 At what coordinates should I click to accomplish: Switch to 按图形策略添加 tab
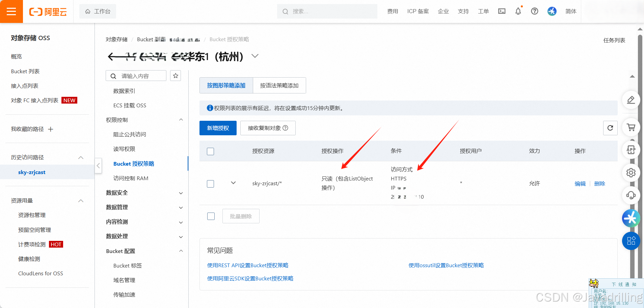point(226,85)
